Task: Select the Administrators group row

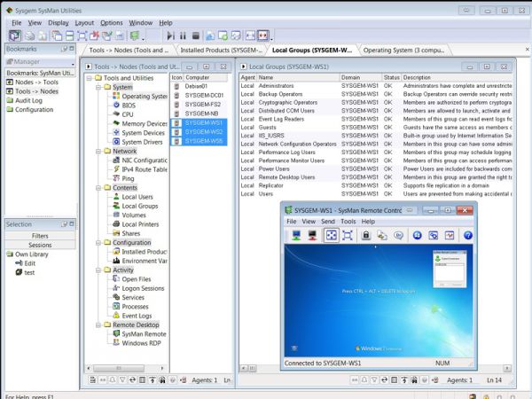Action: click(x=376, y=86)
